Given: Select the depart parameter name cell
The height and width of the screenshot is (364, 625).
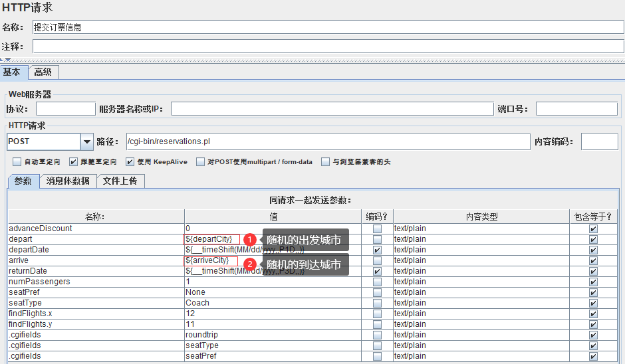Looking at the screenshot, I should tap(96, 239).
